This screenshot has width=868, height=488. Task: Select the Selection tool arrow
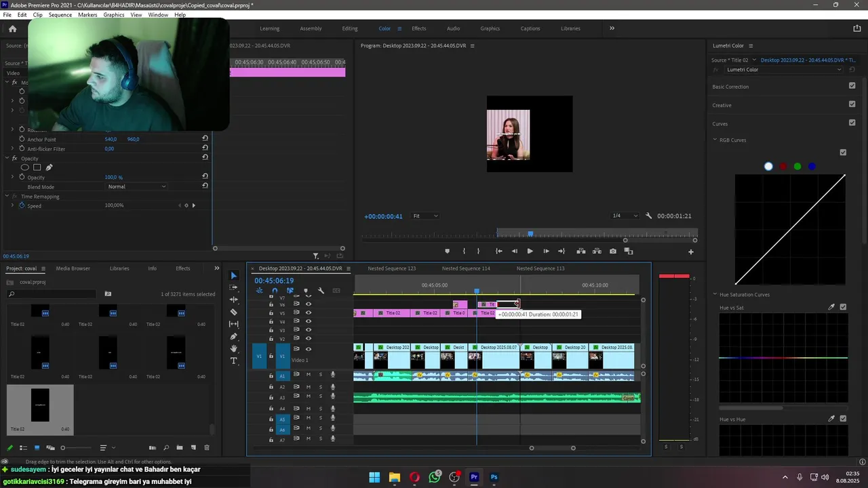[233, 276]
